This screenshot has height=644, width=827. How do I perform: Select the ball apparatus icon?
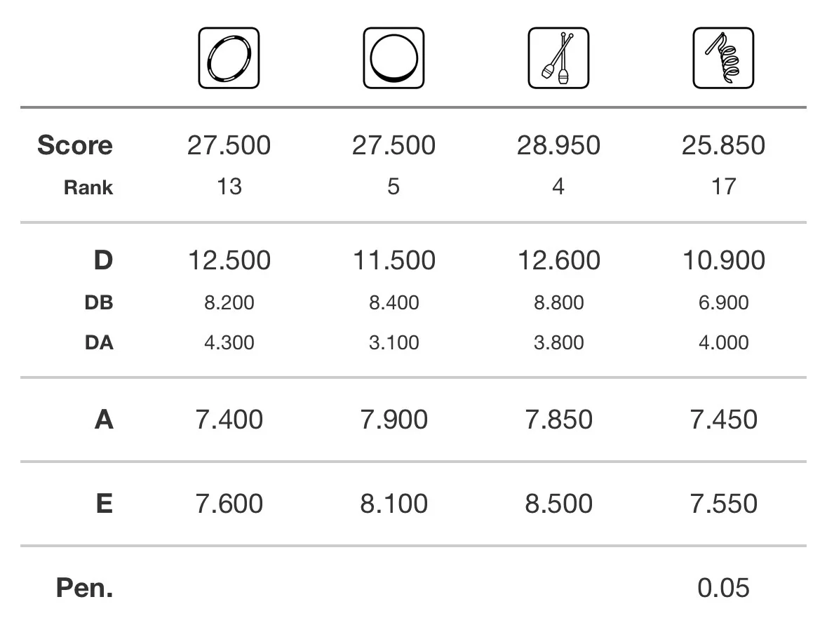pyautogui.click(x=394, y=58)
